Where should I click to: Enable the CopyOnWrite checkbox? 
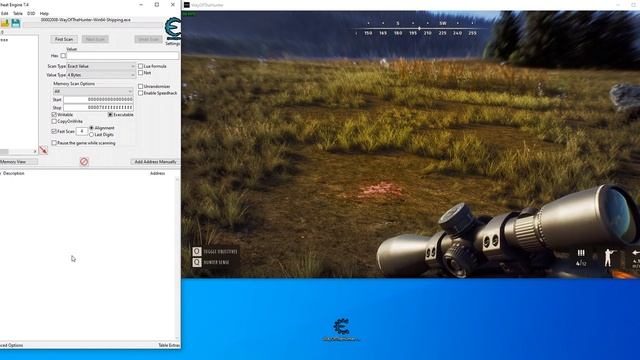(x=54, y=121)
